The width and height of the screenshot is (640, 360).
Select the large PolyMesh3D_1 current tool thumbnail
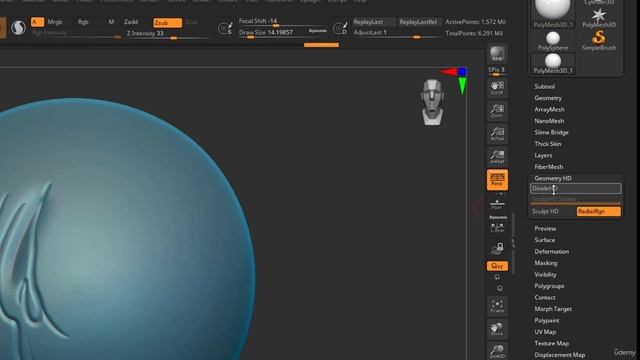tap(553, 14)
